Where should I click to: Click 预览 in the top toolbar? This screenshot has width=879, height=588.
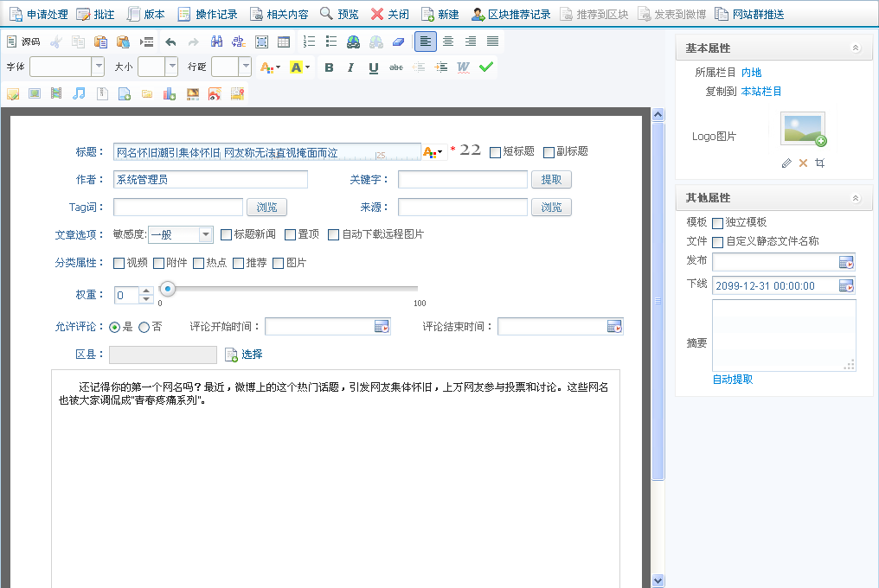(x=338, y=14)
